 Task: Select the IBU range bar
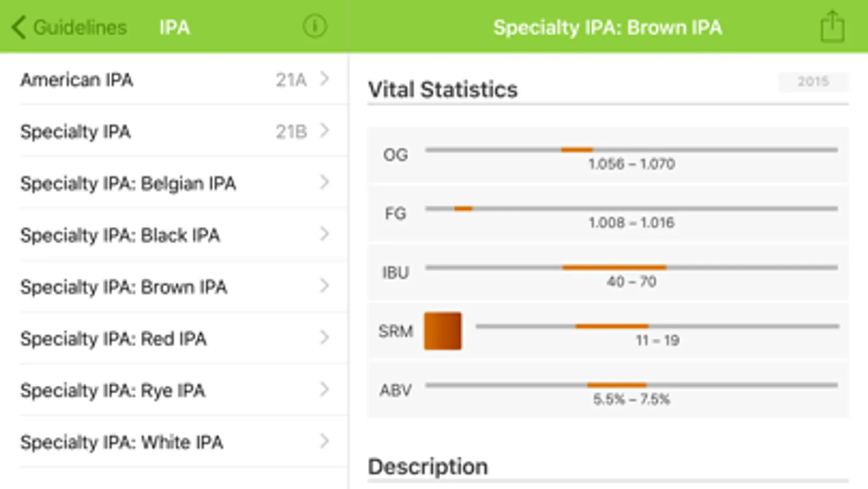(631, 267)
